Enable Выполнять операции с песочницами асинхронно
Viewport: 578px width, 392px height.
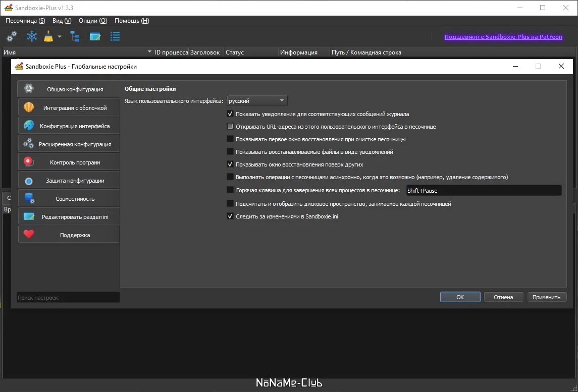tap(230, 177)
